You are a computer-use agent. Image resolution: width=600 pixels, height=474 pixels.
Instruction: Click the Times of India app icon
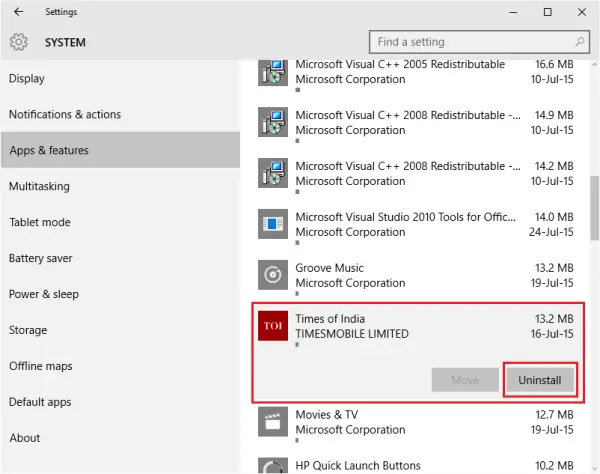coord(273,326)
